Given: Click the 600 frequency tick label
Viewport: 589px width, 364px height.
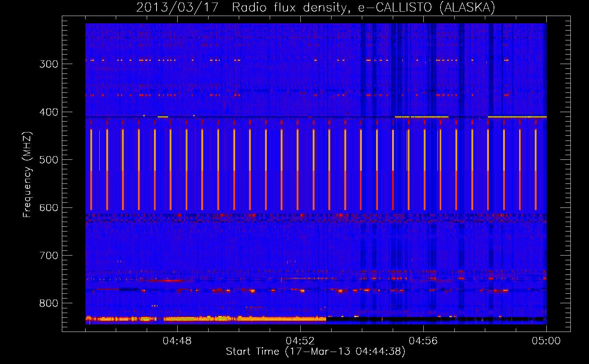Looking at the screenshot, I should tap(49, 208).
